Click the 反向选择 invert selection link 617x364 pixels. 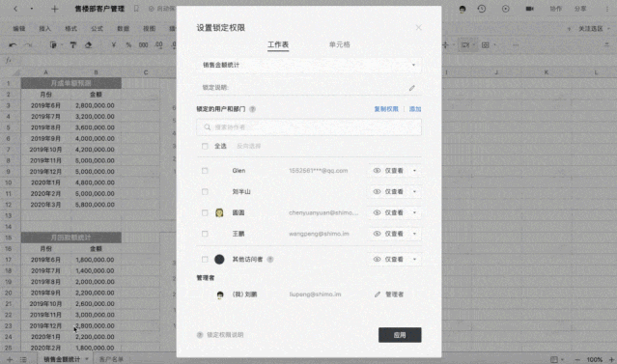(249, 146)
